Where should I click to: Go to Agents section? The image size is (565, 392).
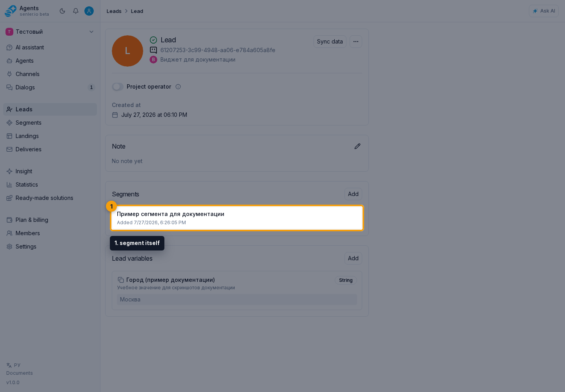[x=50, y=61]
